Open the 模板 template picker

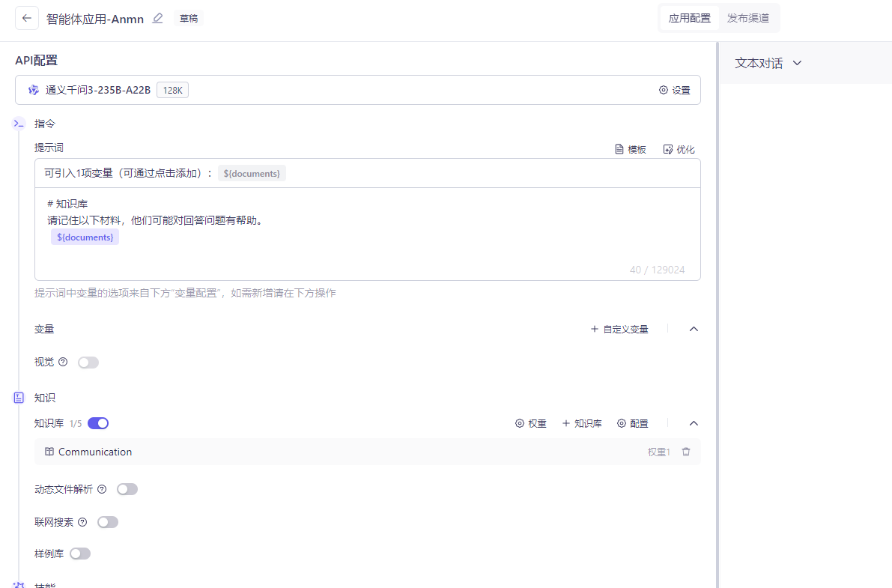[x=631, y=149]
